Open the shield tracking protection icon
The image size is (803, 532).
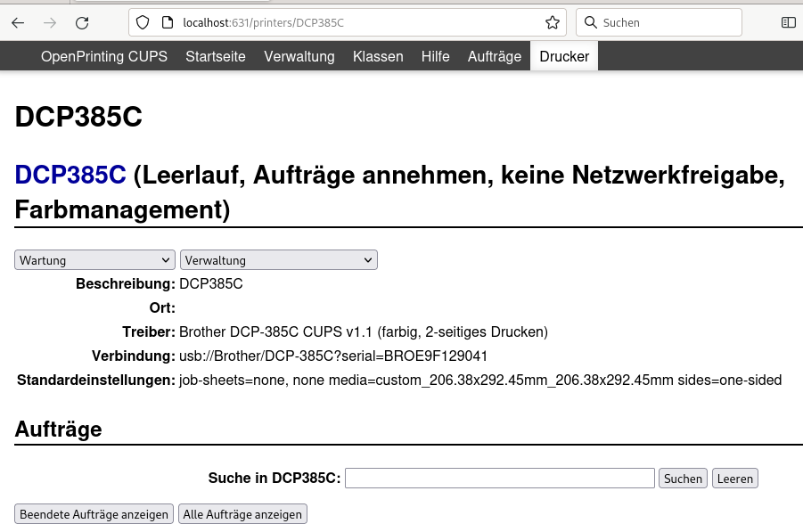(x=143, y=22)
